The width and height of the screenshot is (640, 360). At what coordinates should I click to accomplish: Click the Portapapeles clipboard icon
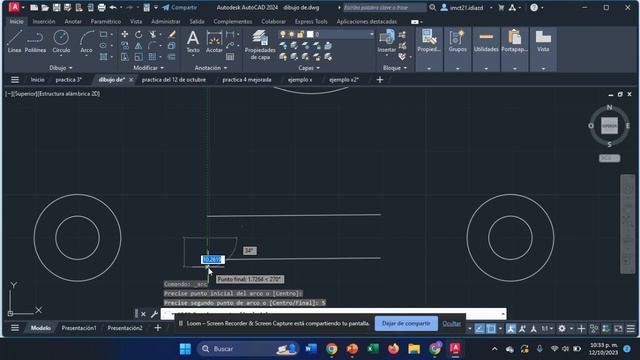(514, 42)
